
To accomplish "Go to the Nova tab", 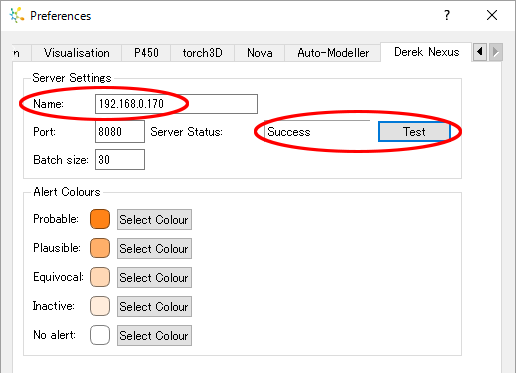I will tap(260, 53).
